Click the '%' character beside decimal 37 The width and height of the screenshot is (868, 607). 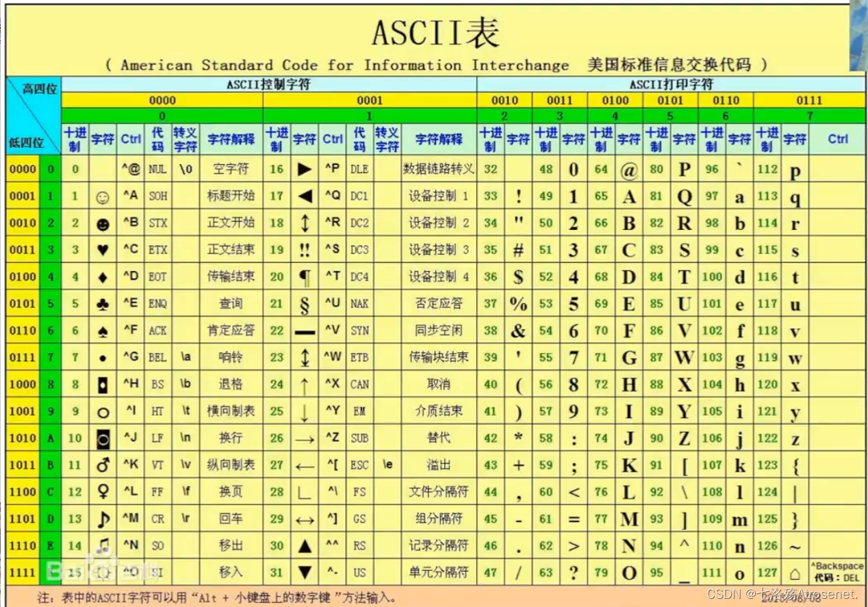click(518, 304)
